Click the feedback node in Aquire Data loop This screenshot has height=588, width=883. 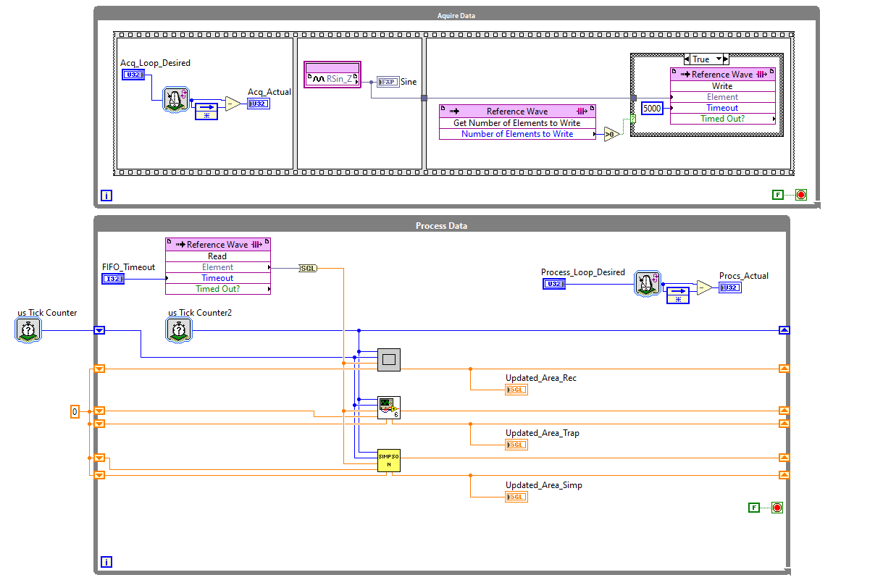[x=205, y=111]
